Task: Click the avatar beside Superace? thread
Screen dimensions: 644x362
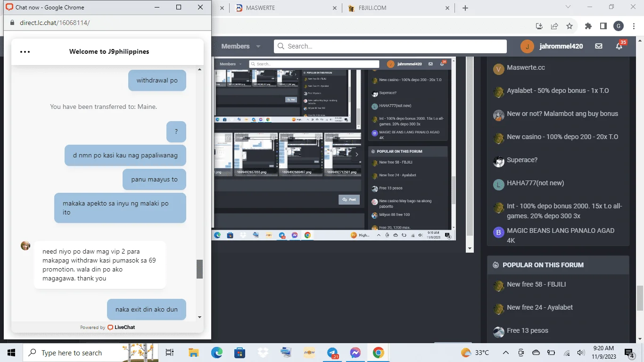Action: (x=499, y=162)
